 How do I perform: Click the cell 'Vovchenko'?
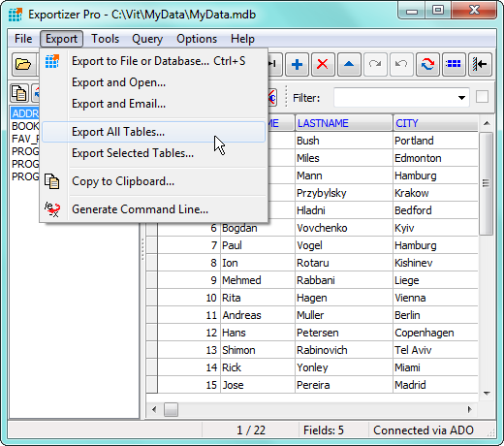(x=344, y=228)
